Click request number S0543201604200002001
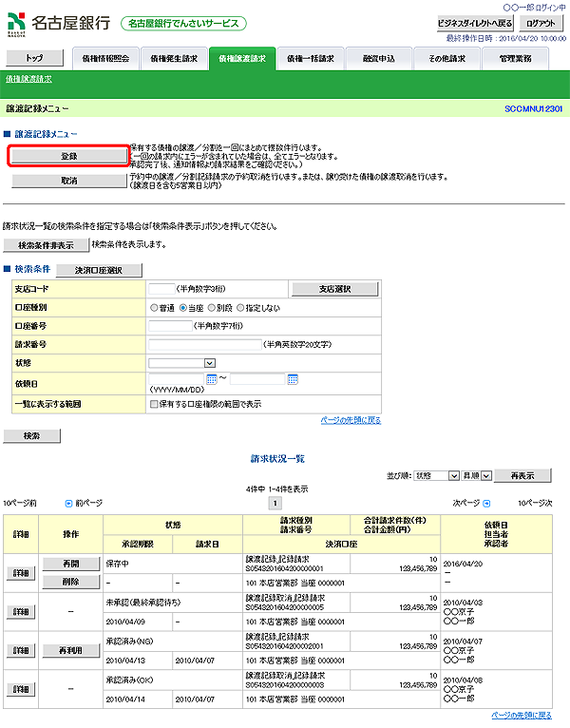 (x=285, y=646)
